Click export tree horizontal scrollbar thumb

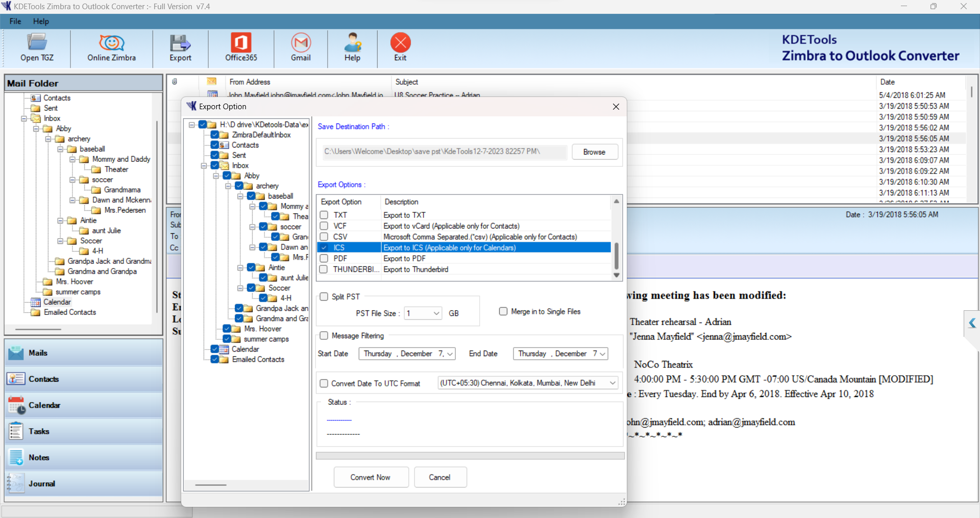click(210, 485)
